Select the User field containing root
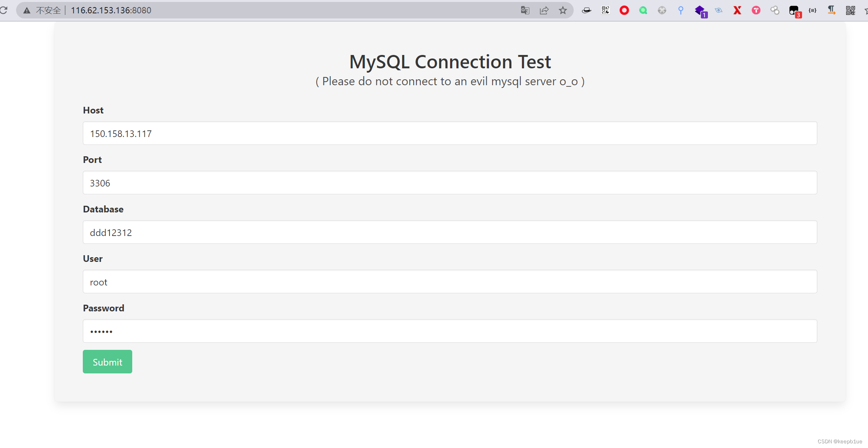The image size is (868, 448). (450, 282)
